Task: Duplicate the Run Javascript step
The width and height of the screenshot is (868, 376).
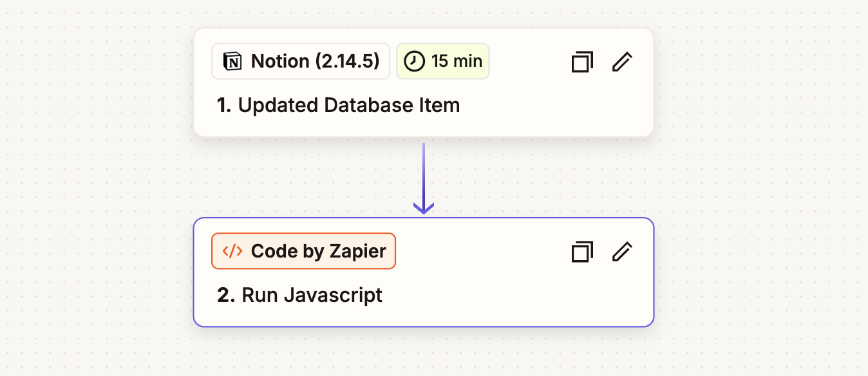Action: click(x=582, y=252)
